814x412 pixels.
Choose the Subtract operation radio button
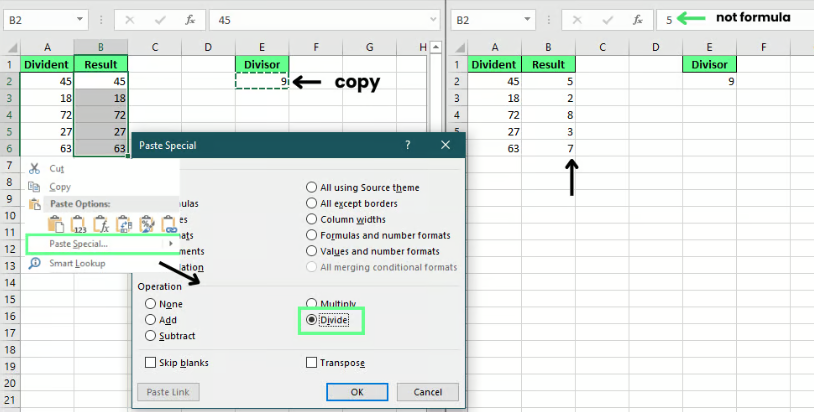151,336
